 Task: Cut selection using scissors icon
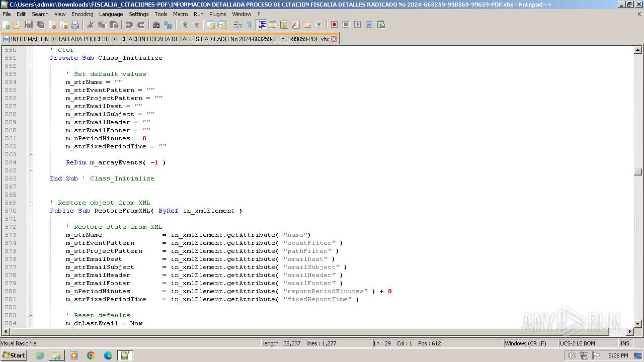[91, 25]
